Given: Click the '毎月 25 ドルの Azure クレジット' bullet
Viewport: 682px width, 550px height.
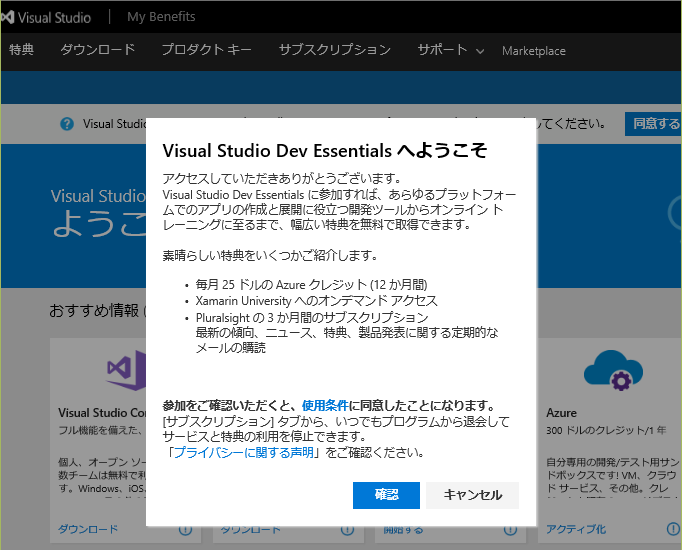Looking at the screenshot, I should point(311,285).
